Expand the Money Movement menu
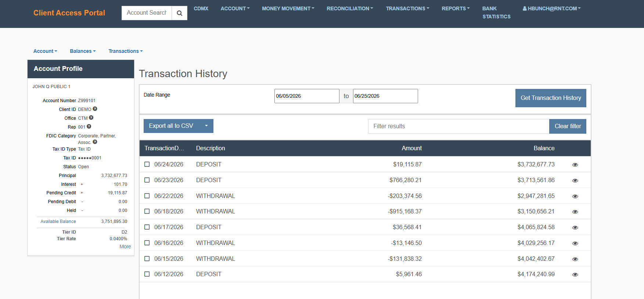This screenshot has width=644, height=299. click(288, 8)
